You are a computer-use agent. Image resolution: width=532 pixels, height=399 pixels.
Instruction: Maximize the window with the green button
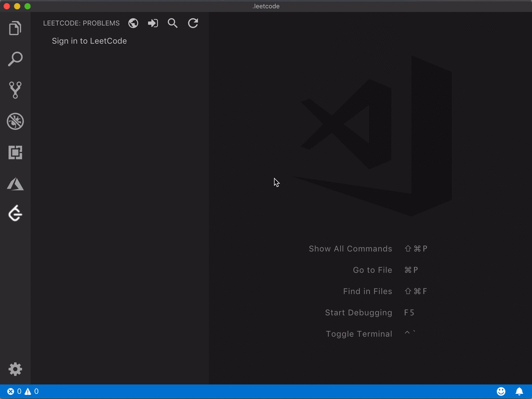28,6
